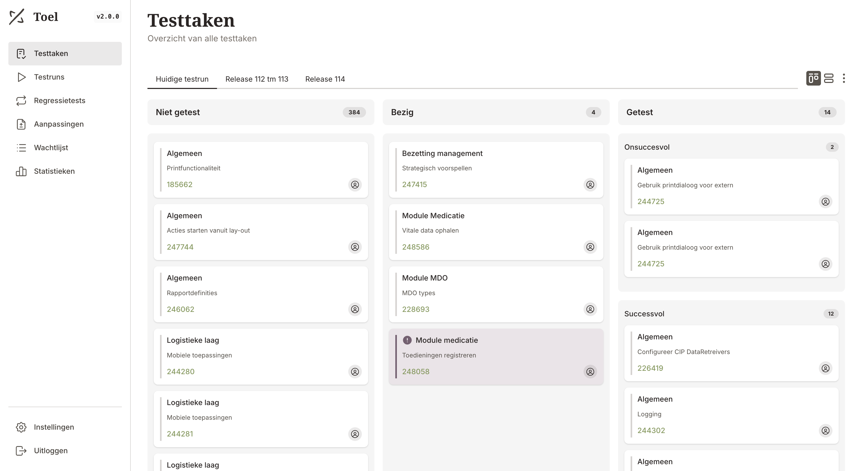Switch to the kanban board view
The width and height of the screenshot is (868, 471).
813,78
